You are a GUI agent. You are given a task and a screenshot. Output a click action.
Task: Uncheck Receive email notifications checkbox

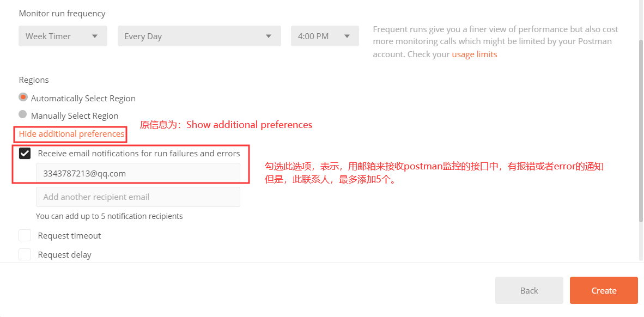pyautogui.click(x=25, y=154)
